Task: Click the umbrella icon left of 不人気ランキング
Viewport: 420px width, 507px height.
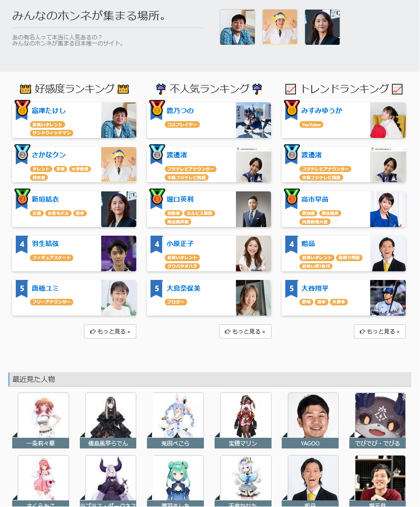Action: click(161, 89)
